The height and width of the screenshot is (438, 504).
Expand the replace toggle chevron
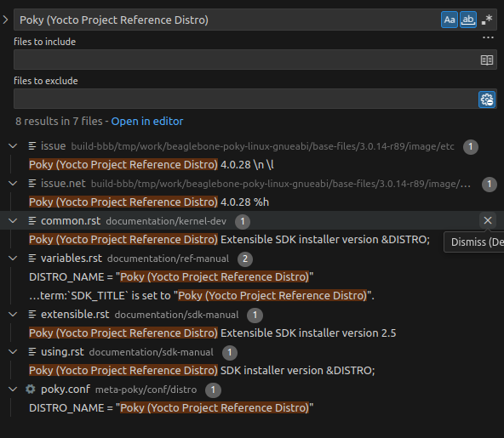click(5, 20)
